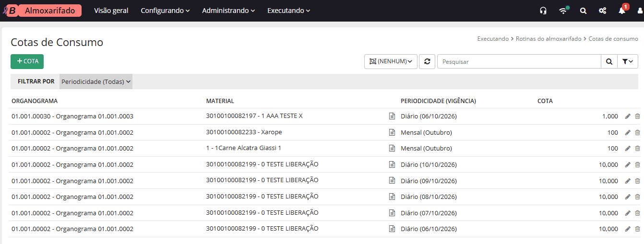This screenshot has width=644, height=244.
Task: Open the user profile icon
Action: click(x=640, y=11)
